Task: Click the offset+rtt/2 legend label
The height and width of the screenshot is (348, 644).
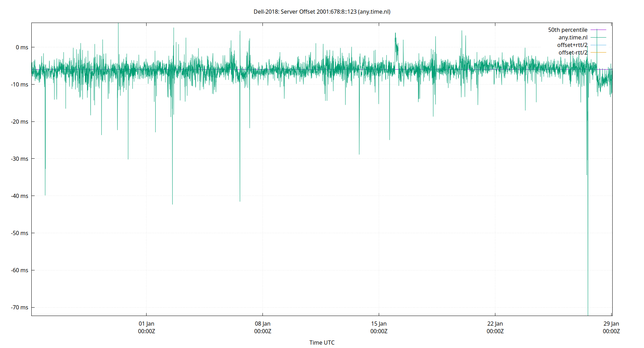Action: 572,45
